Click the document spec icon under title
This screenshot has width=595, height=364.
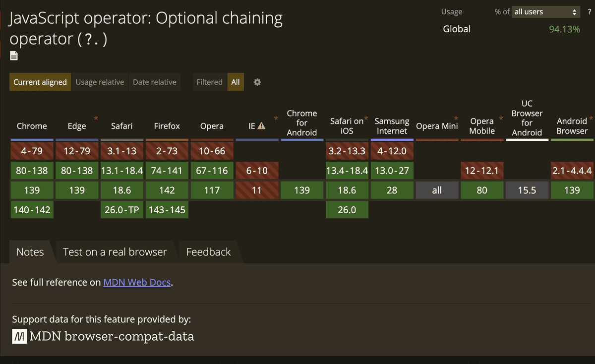pyautogui.click(x=14, y=56)
